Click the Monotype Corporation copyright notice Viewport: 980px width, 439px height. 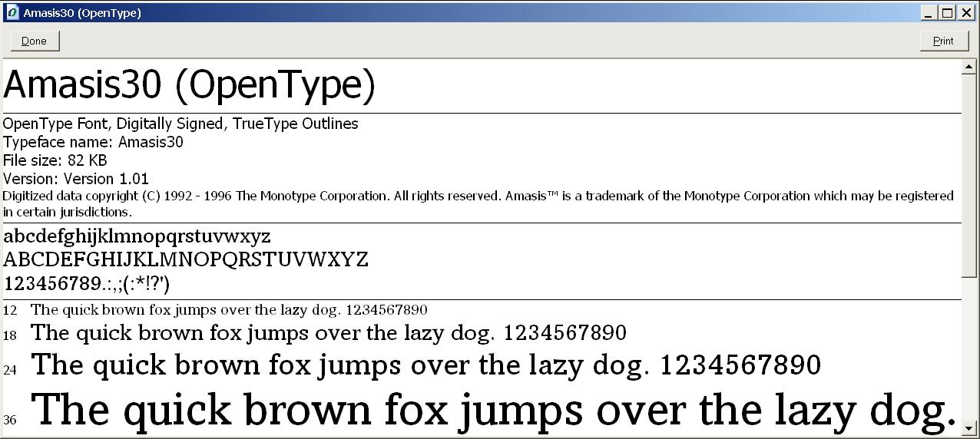478,204
